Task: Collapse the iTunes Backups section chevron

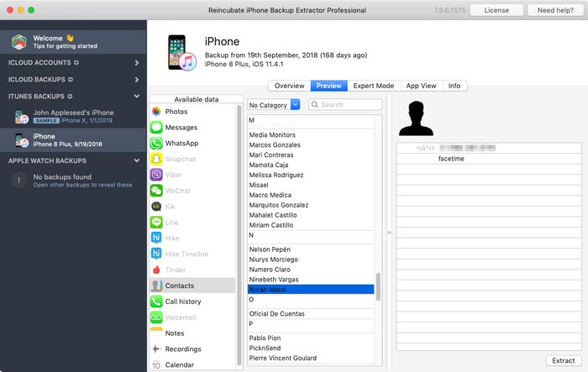Action: 137,97
